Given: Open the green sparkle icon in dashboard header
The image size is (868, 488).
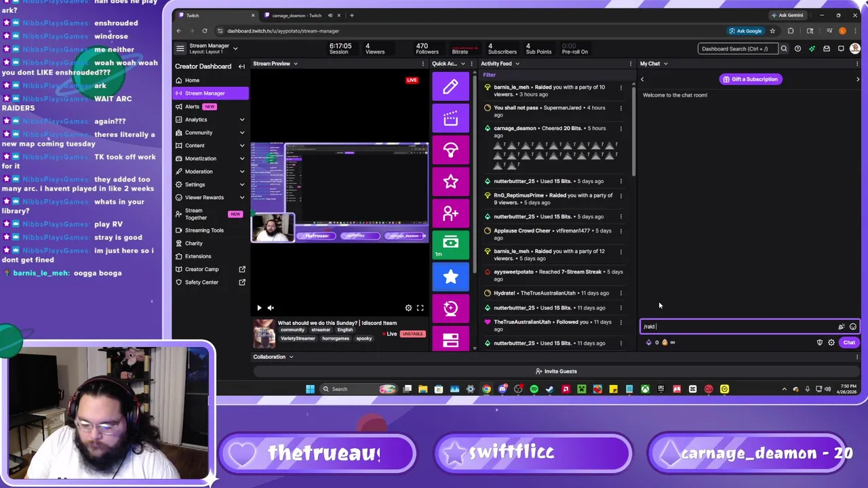Looking at the screenshot, I should [x=812, y=49].
